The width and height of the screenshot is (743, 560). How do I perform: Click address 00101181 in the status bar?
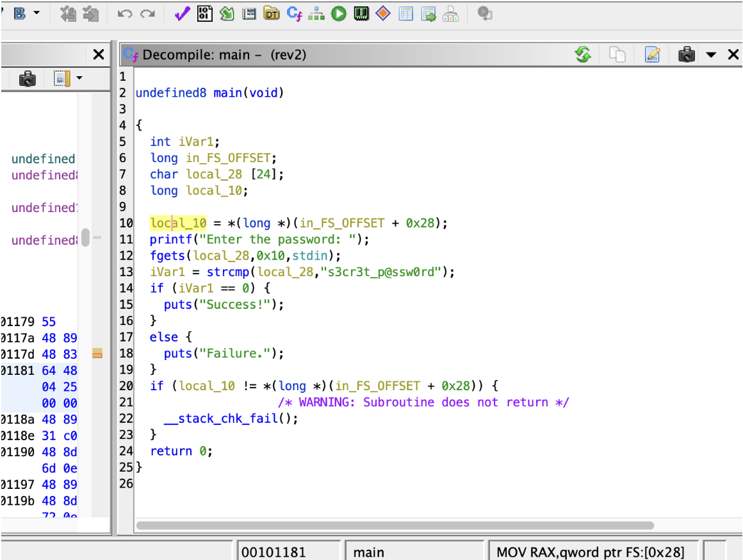(274, 552)
